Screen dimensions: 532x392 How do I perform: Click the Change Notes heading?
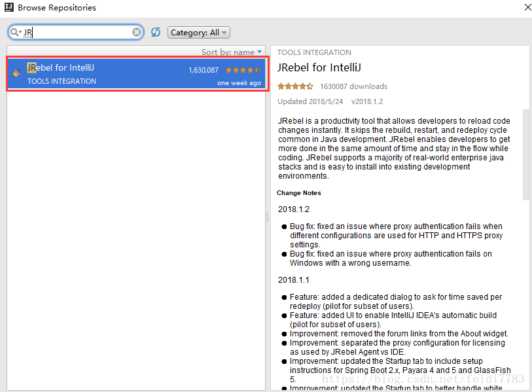(299, 193)
